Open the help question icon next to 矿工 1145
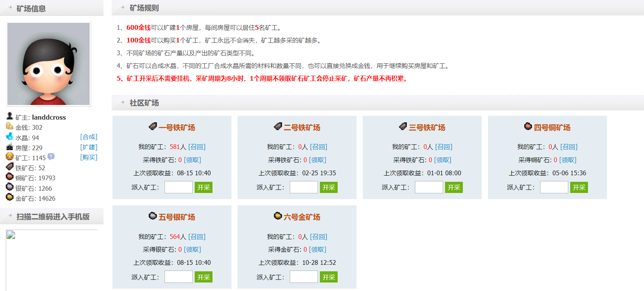Viewport: 644px width, 291px height. (x=51, y=157)
